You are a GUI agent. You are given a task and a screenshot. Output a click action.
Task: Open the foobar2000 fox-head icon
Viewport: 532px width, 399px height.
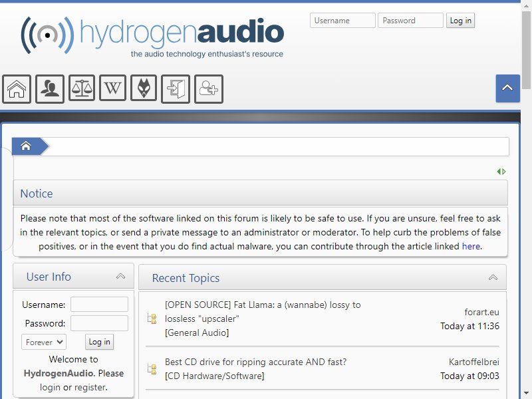tap(144, 88)
